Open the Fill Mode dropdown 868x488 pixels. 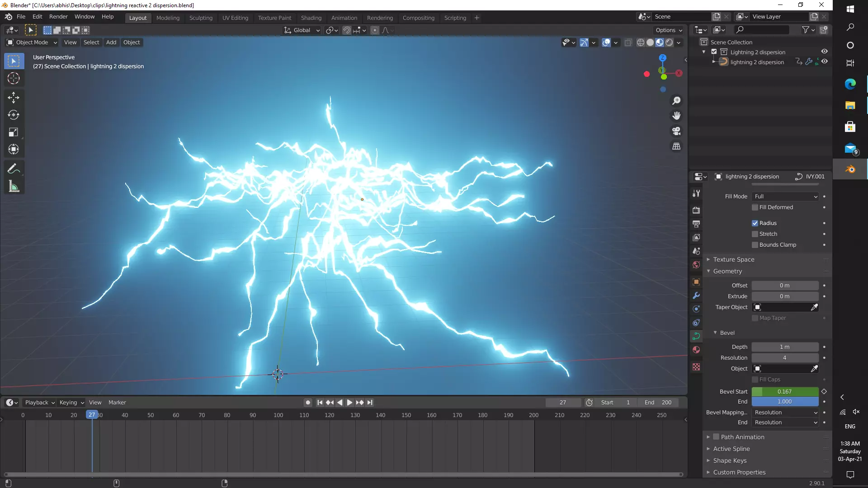click(785, 197)
